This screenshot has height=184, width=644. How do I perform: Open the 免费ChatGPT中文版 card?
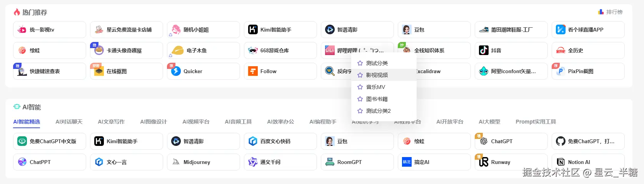50,141
